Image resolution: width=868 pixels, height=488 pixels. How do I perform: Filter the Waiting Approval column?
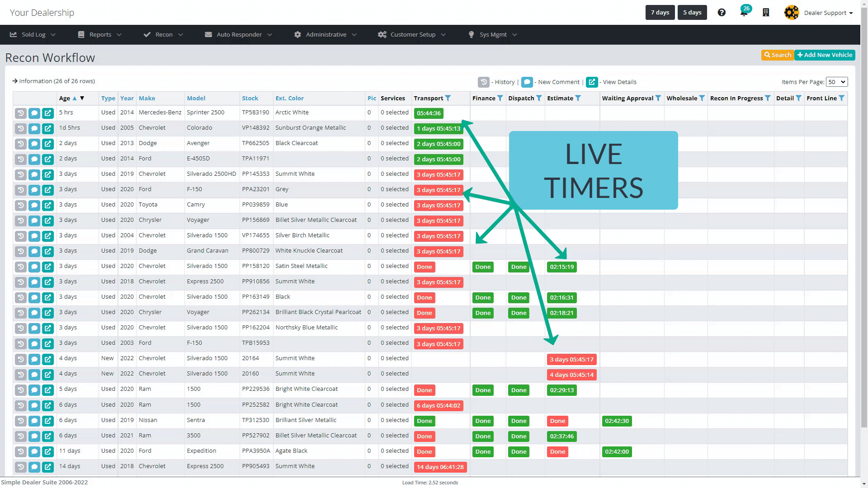[x=658, y=98]
